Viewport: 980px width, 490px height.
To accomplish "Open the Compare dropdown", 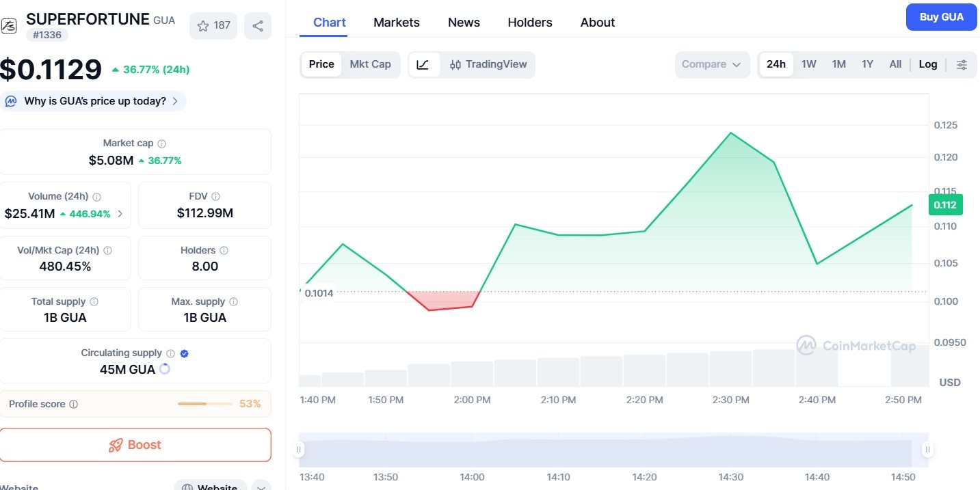I will pyautogui.click(x=711, y=64).
